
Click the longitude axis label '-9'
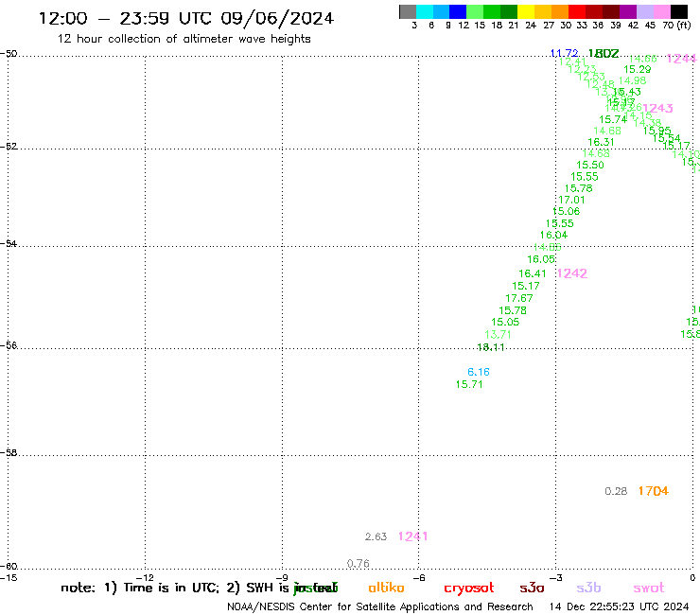(282, 577)
